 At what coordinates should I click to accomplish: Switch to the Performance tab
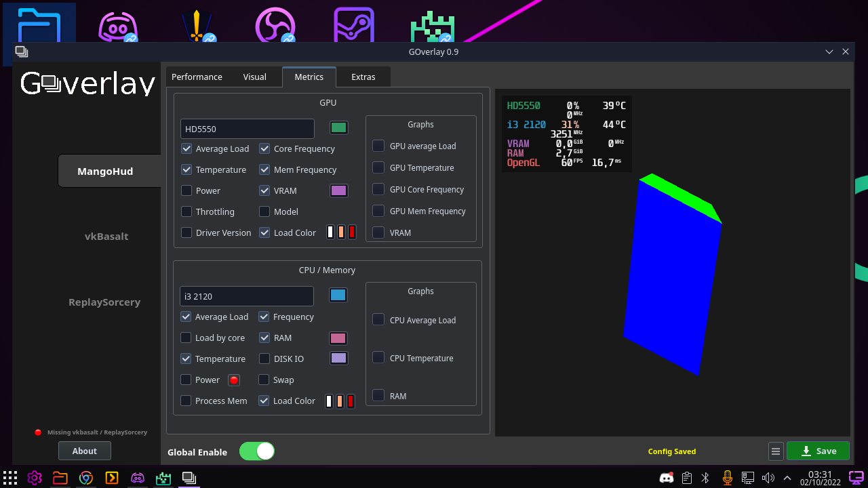(197, 77)
